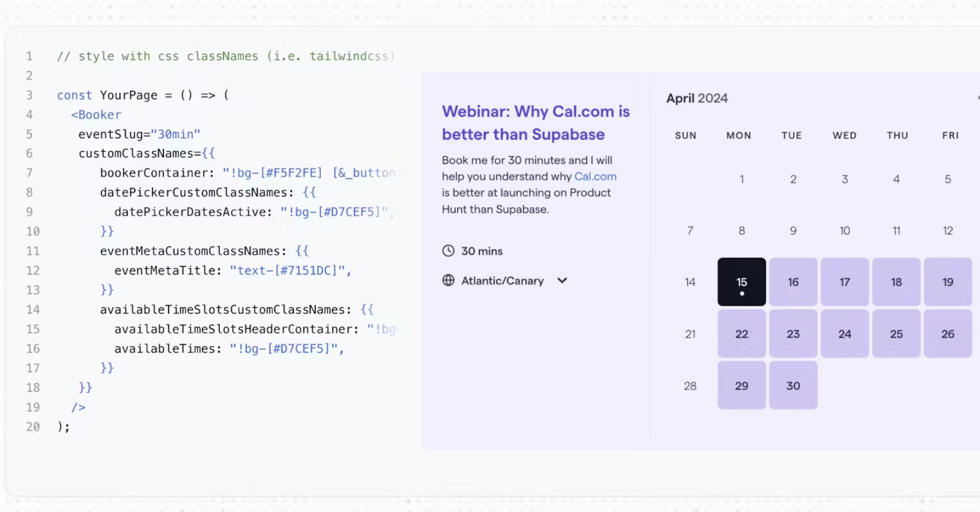Image resolution: width=980 pixels, height=512 pixels.
Task: Select April 15 in the calendar
Action: point(741,282)
